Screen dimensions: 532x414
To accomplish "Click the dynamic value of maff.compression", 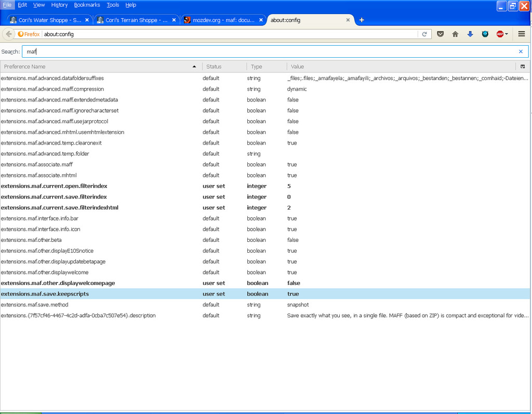I will (297, 89).
